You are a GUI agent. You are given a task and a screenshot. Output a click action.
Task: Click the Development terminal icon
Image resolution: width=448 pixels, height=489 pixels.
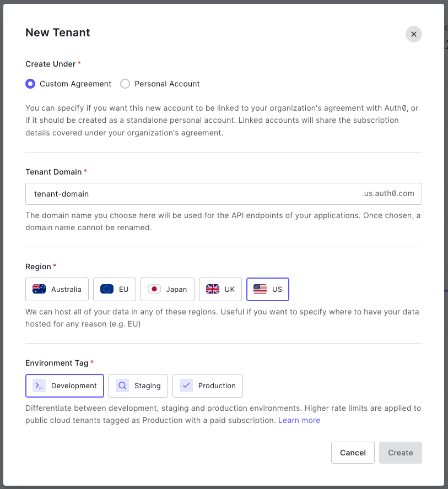[x=39, y=385]
